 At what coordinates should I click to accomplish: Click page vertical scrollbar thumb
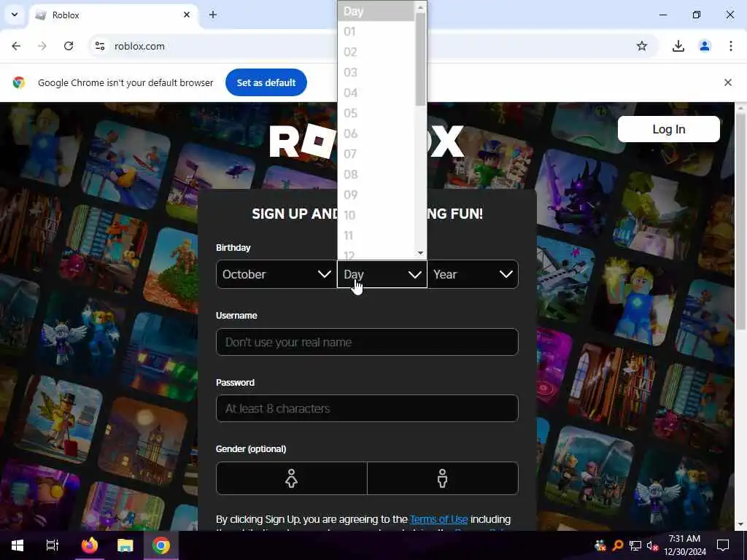click(740, 222)
